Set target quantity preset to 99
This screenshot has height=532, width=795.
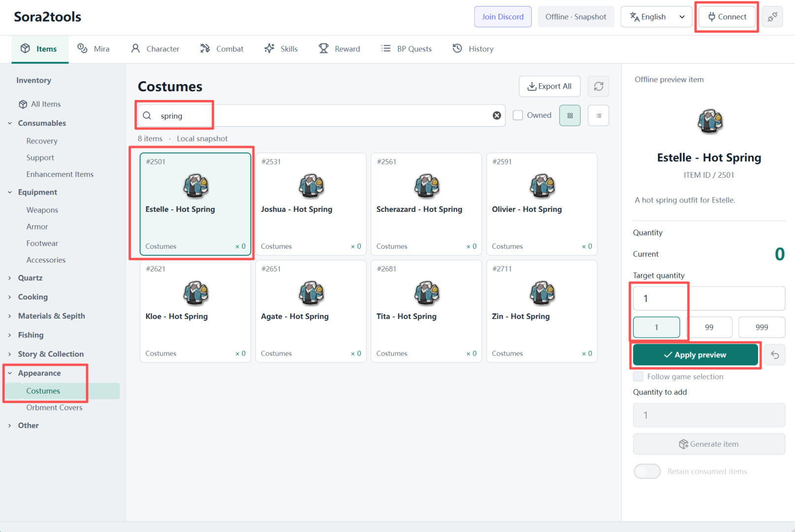tap(709, 327)
